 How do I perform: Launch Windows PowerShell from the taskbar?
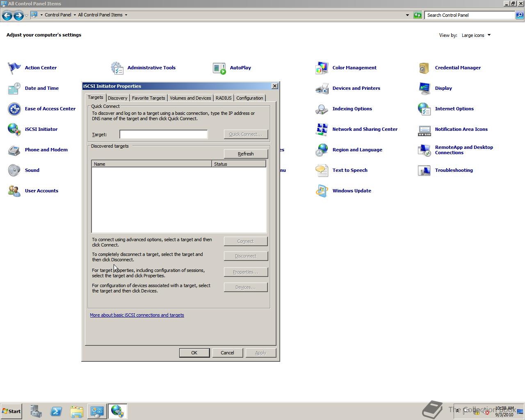click(56, 411)
